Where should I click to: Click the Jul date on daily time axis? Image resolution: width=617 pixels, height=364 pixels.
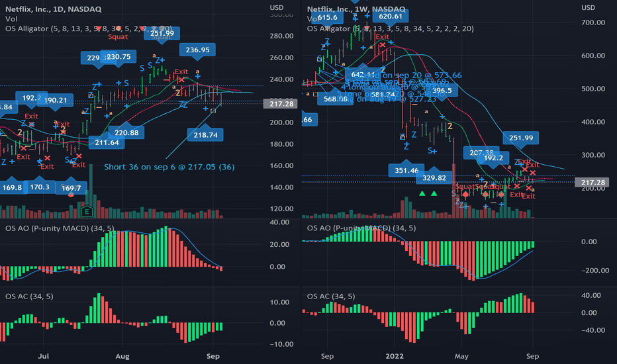(43, 356)
